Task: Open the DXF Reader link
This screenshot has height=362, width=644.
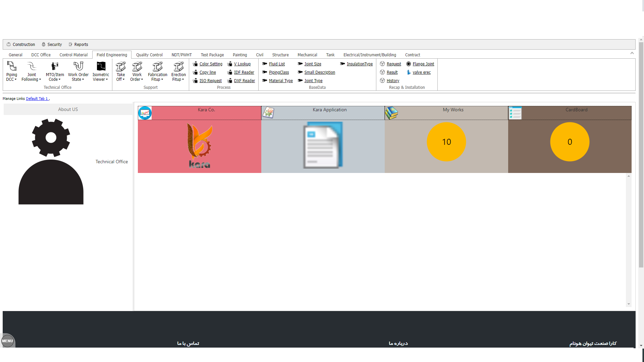Action: pyautogui.click(x=245, y=81)
